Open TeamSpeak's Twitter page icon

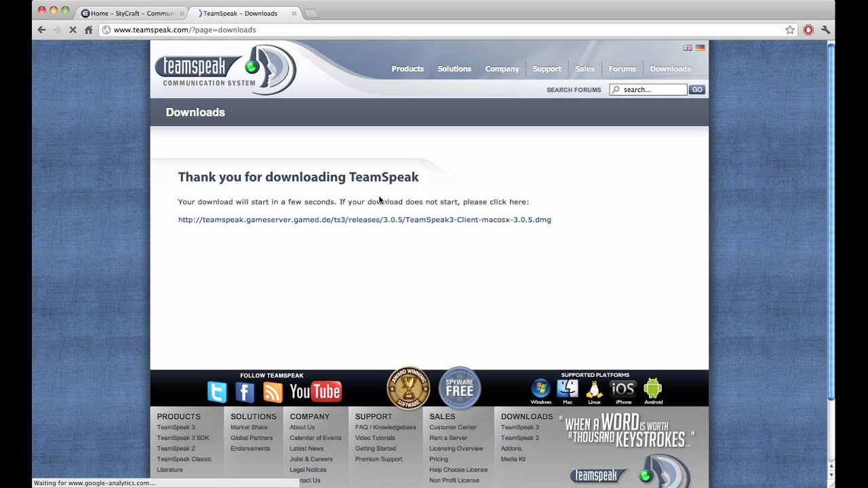tap(217, 392)
